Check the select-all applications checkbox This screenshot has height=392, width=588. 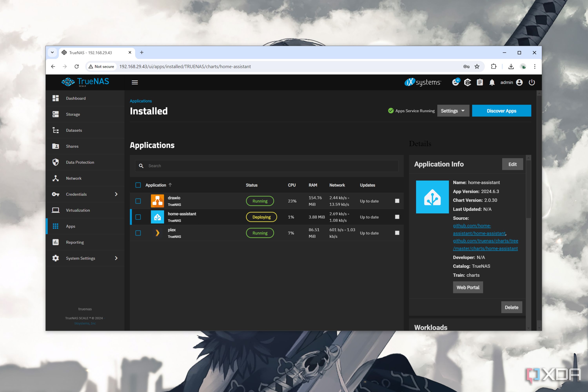(138, 185)
